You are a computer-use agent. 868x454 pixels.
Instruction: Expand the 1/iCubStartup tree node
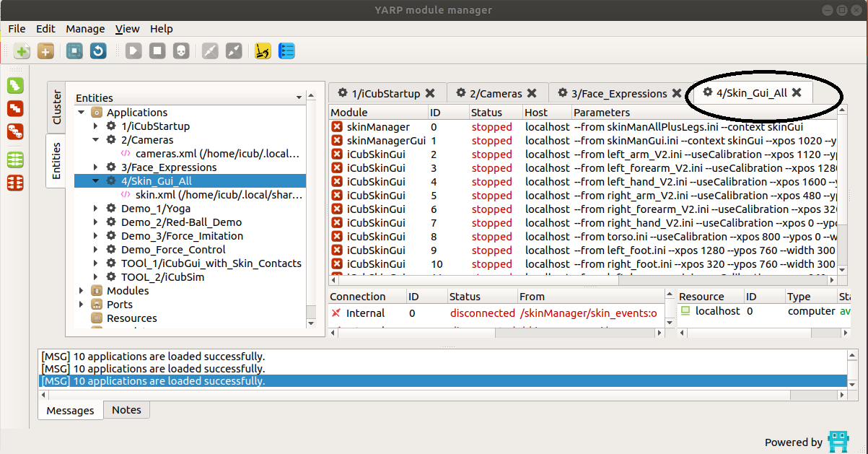pos(96,126)
